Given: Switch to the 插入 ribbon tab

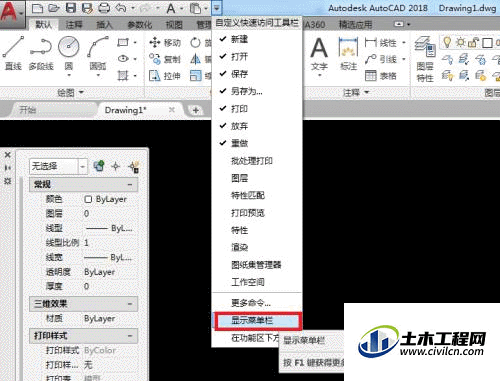Looking at the screenshot, I should point(105,24).
